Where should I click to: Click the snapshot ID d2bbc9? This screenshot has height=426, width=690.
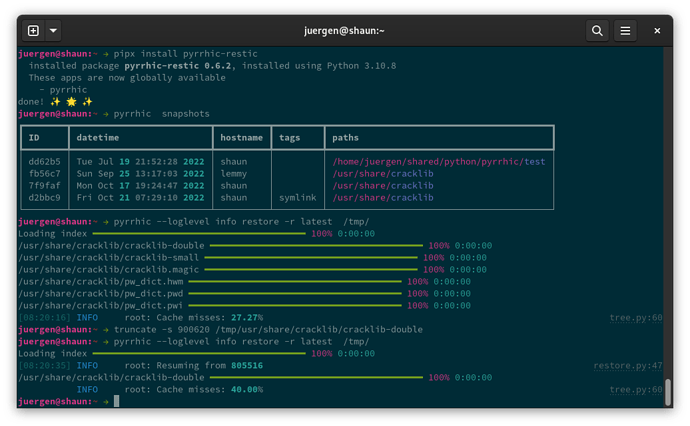coord(44,197)
